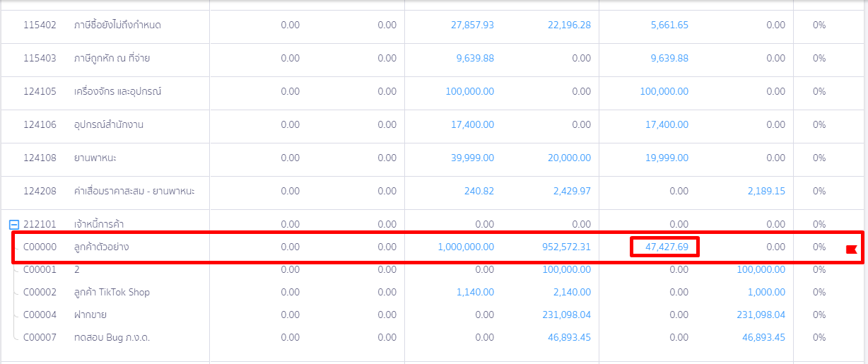
Task: Click the account name เจ้าหนี้การค้า
Action: click(100, 225)
